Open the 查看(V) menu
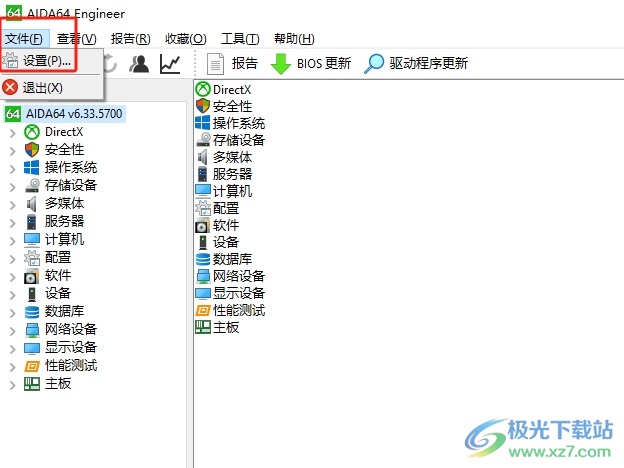 (x=76, y=39)
